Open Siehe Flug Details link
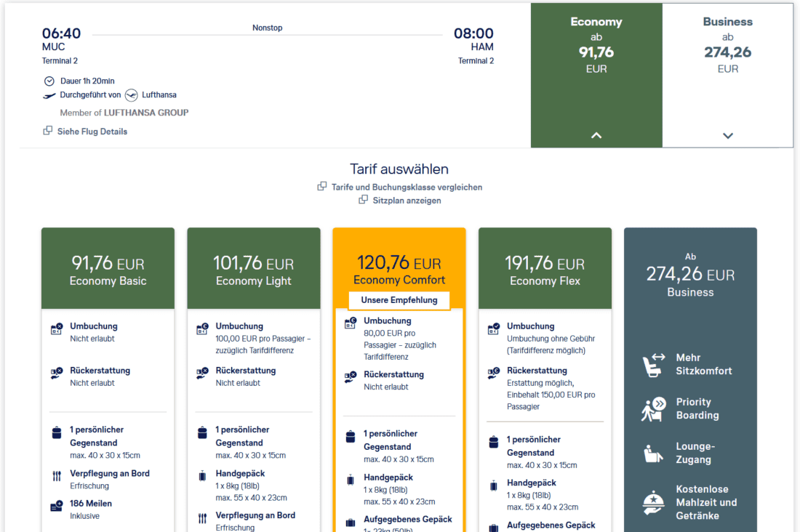The width and height of the screenshot is (800, 532). 92,132
